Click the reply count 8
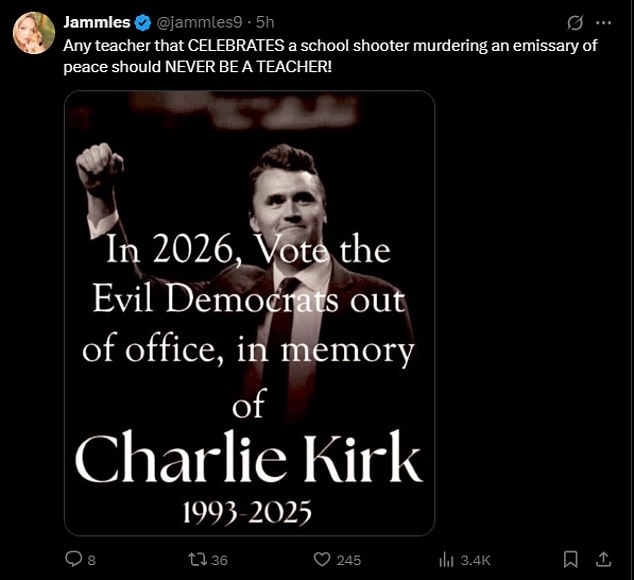 [92, 561]
